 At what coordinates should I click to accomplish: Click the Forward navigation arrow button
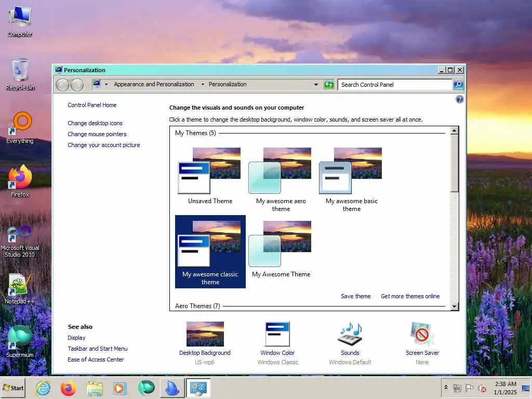click(77, 85)
